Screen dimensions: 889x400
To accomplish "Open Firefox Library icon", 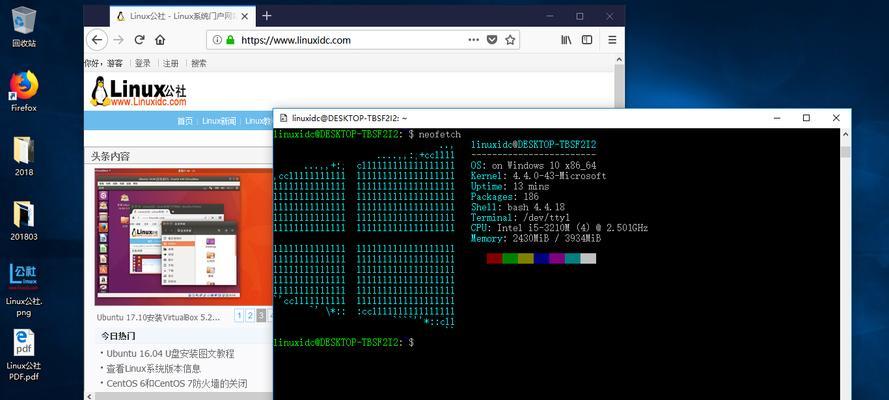I will click(566, 40).
